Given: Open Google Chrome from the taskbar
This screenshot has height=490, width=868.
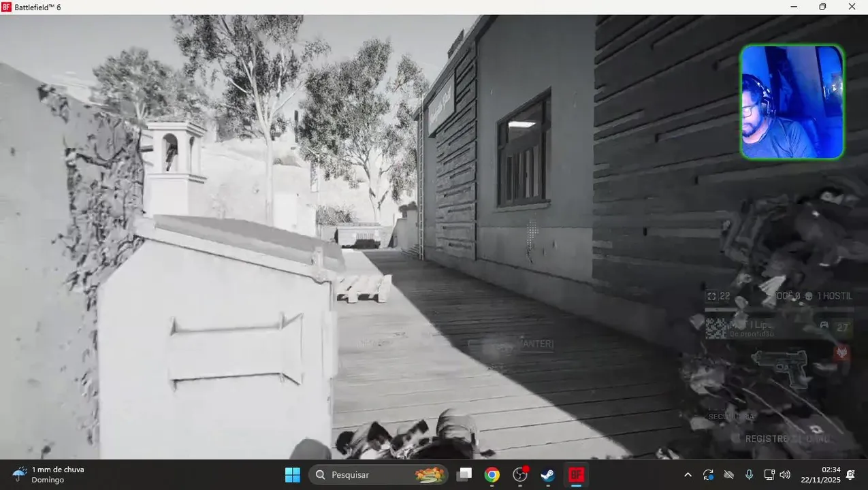Looking at the screenshot, I should coord(492,475).
